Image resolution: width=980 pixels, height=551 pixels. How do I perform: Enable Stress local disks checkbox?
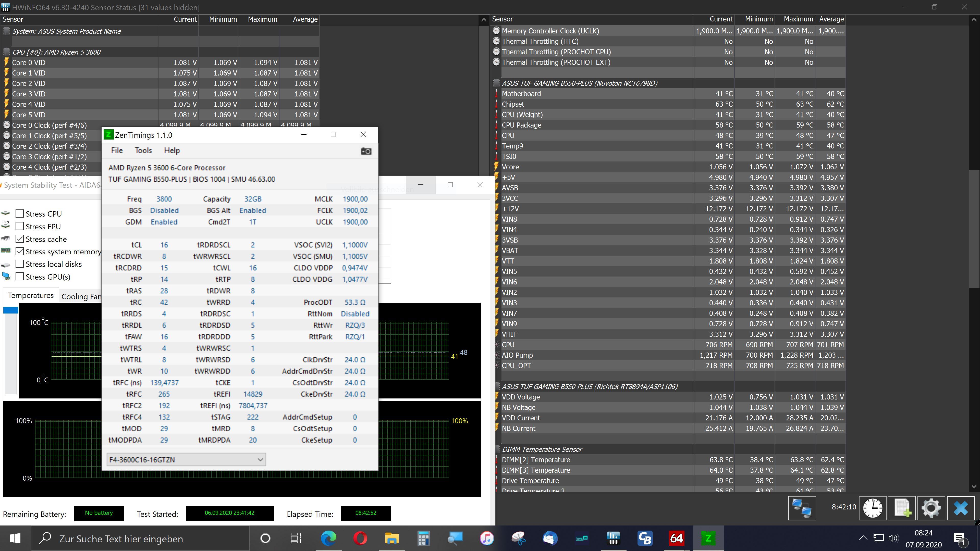tap(20, 264)
